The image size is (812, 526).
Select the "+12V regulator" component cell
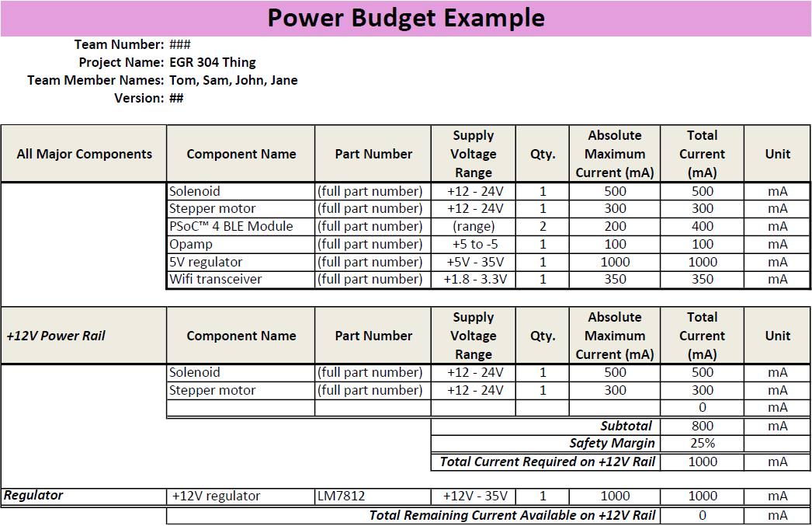click(217, 496)
